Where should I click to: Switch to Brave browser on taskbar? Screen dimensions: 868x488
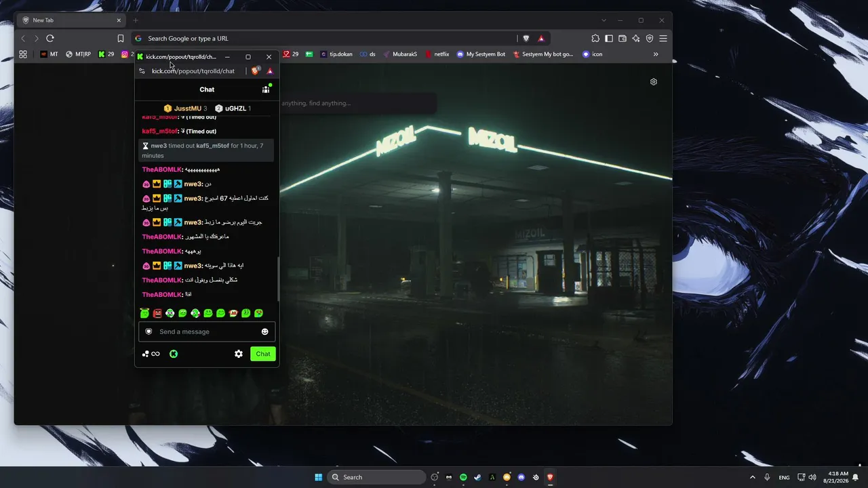550,477
